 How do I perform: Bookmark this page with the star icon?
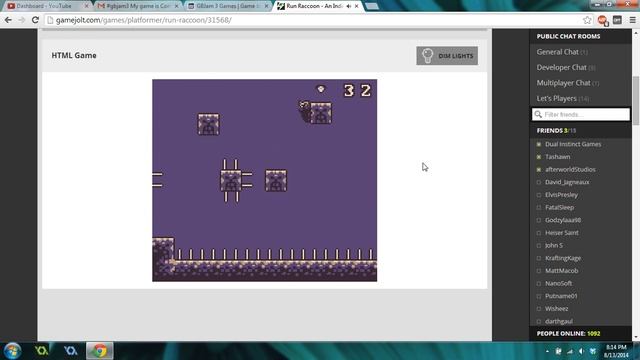tap(587, 20)
